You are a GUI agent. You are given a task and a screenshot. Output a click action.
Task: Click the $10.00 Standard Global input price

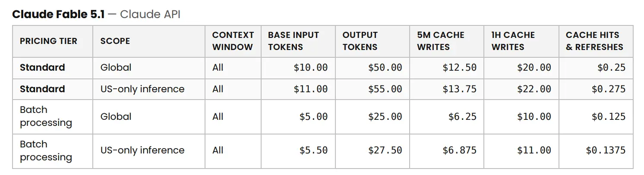311,68
